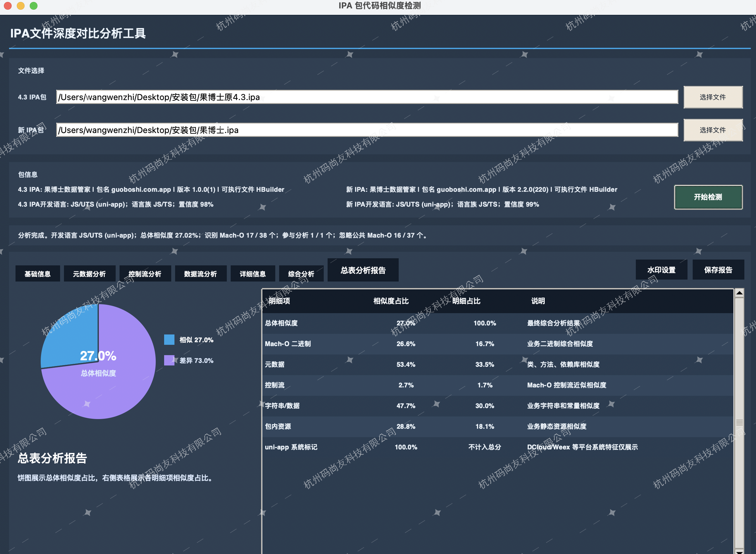Open the 基础信息 tab
The height and width of the screenshot is (554, 756).
pos(37,274)
